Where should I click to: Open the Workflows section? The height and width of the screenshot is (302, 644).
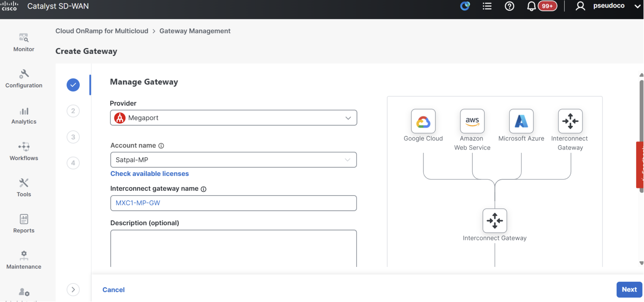pyautogui.click(x=24, y=152)
